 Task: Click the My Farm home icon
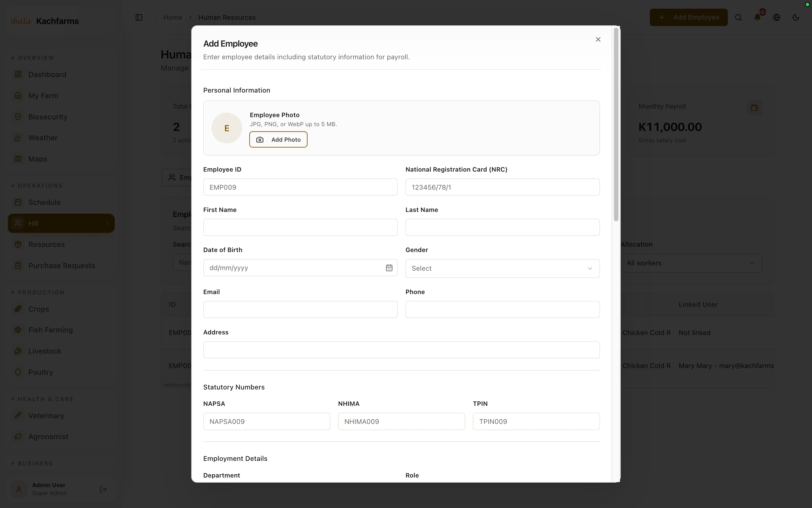pyautogui.click(x=18, y=95)
